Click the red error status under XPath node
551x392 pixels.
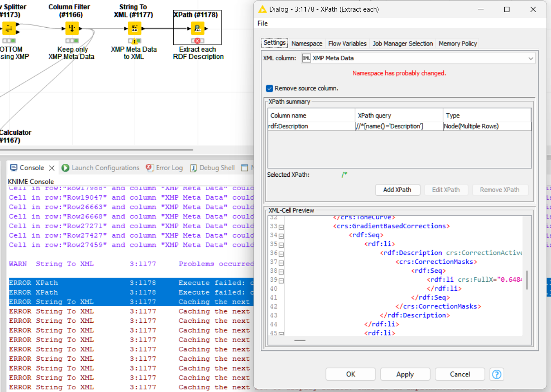coord(197,41)
